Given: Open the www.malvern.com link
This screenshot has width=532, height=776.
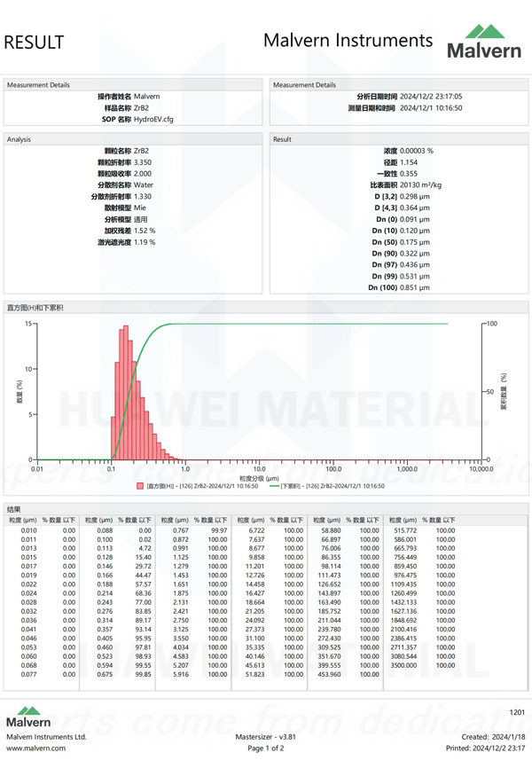Looking at the screenshot, I should pos(35,748).
